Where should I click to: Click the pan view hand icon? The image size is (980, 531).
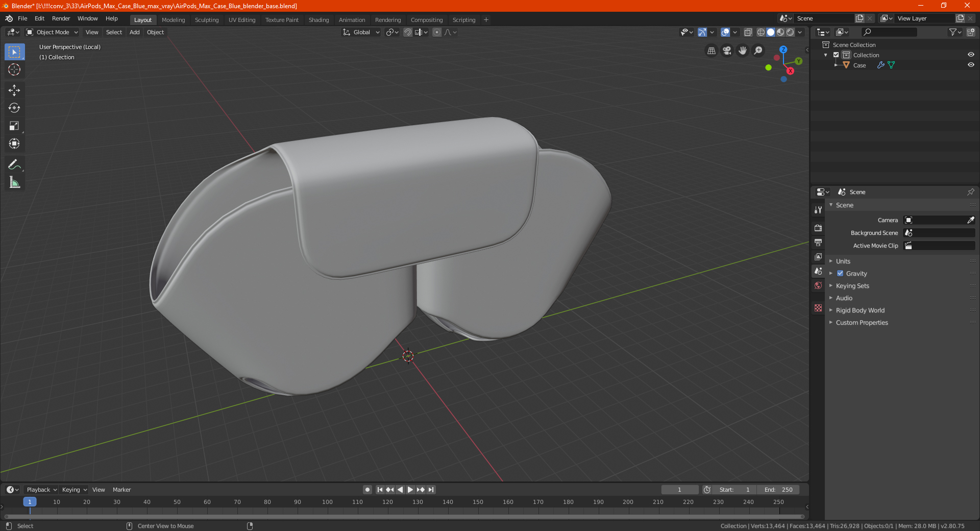click(x=743, y=51)
